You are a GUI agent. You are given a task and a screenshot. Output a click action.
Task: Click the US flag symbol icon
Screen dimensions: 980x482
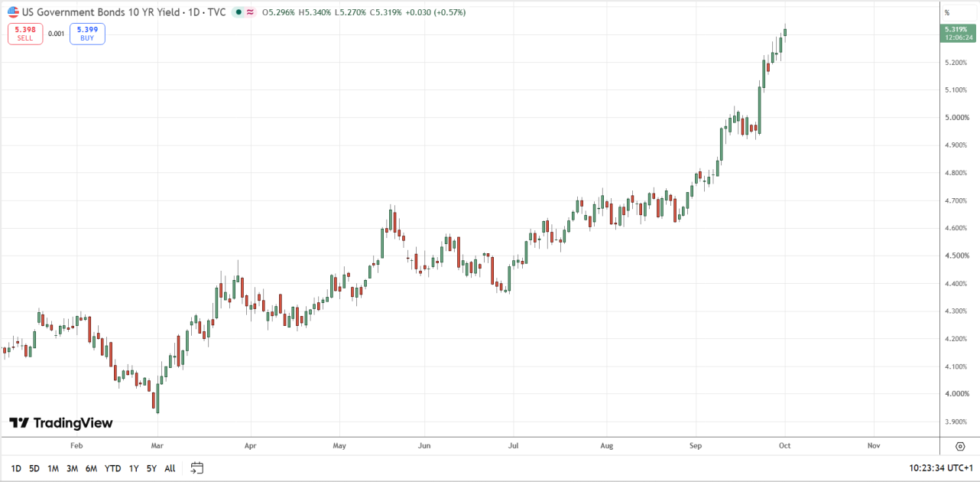pyautogui.click(x=14, y=12)
